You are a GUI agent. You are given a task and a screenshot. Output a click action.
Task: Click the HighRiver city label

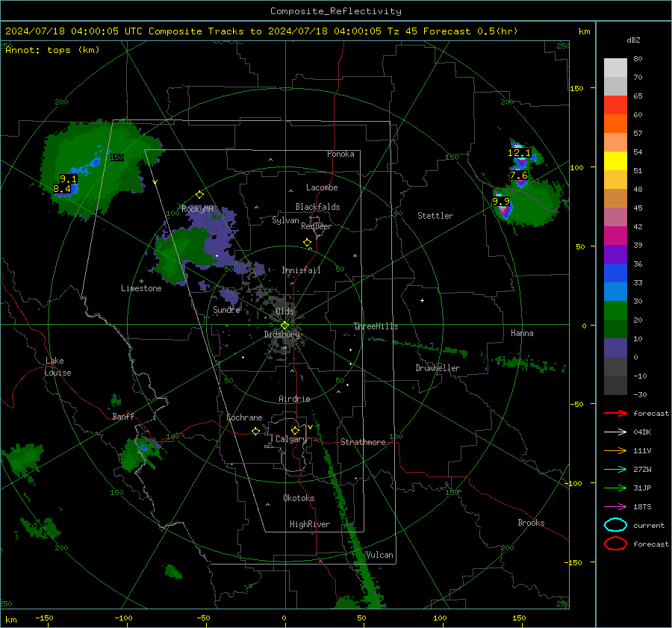[310, 524]
